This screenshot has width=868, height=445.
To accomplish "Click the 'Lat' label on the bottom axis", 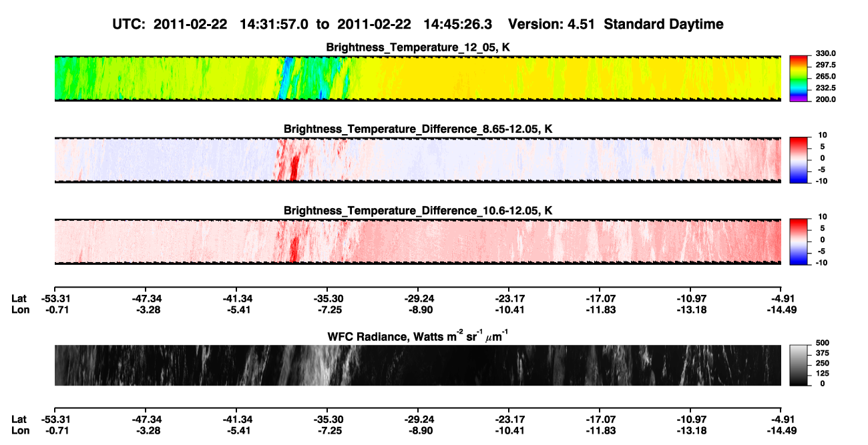I will pos(19,419).
